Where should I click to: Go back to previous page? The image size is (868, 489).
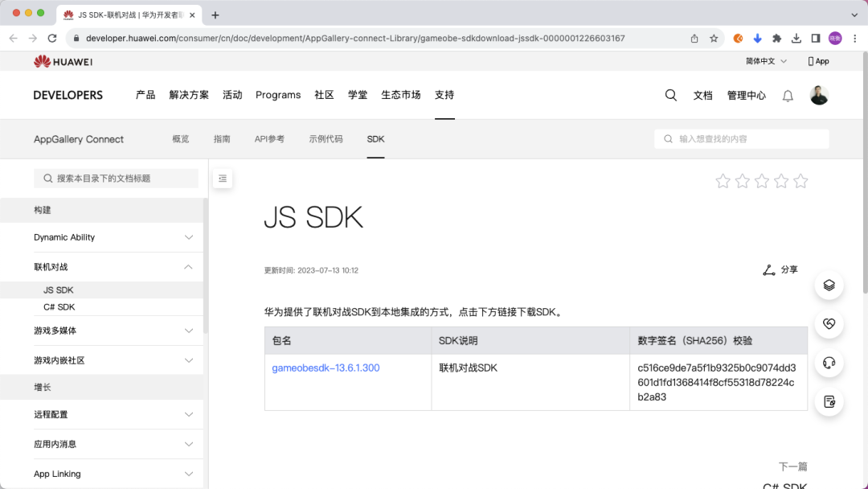point(14,39)
